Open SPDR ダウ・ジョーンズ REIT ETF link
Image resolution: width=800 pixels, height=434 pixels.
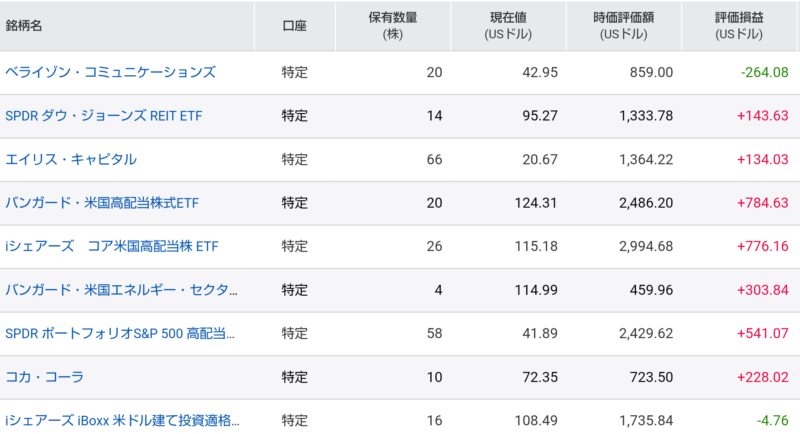tap(104, 116)
